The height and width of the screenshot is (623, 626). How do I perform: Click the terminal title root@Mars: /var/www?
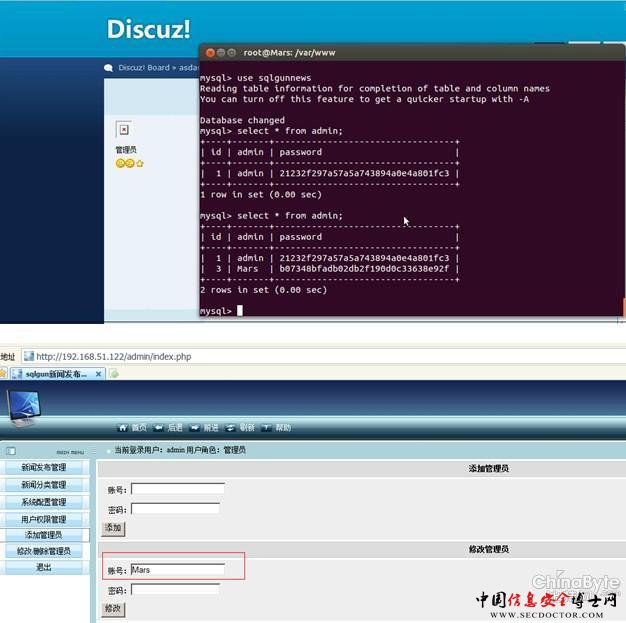click(x=289, y=53)
